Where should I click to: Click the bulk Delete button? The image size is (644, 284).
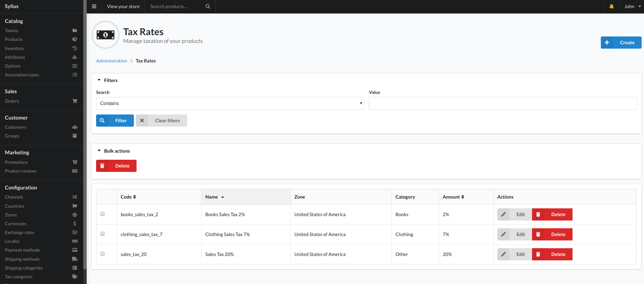(x=116, y=166)
